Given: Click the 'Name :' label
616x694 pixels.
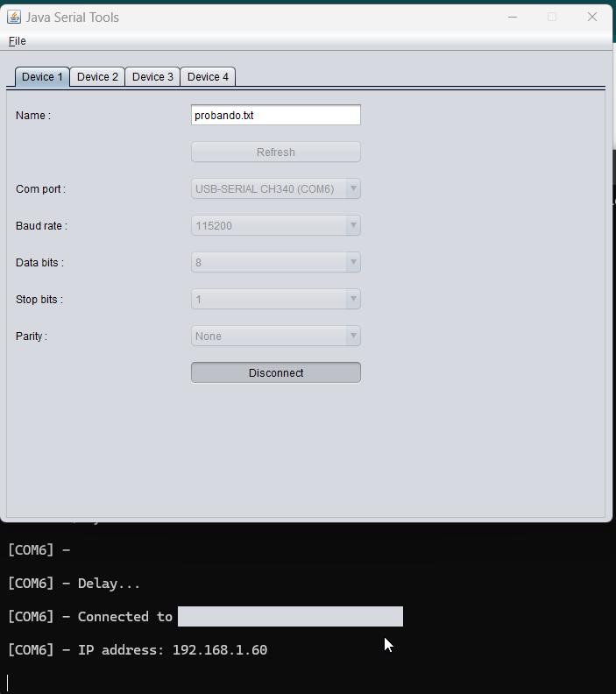Looking at the screenshot, I should click(x=33, y=116).
